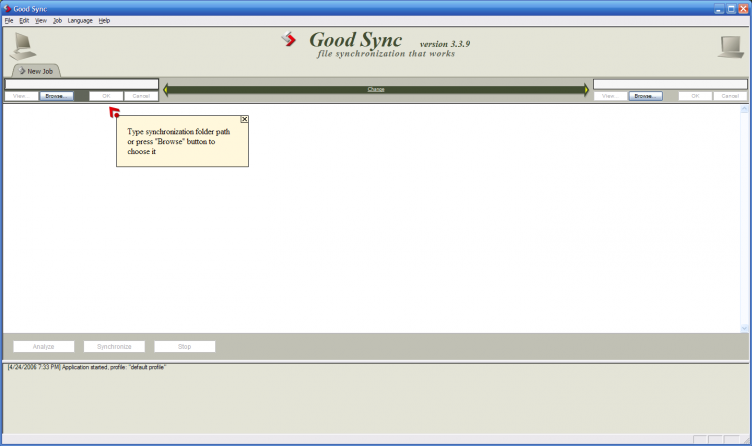Viewport: 752px width, 446px height.
Task: Click the Synchronize button
Action: tap(114, 346)
